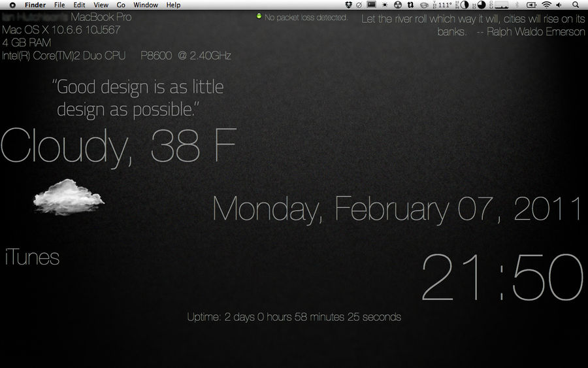588x368 pixels.
Task: Click the 'iTunes' label
Action: pos(32,258)
